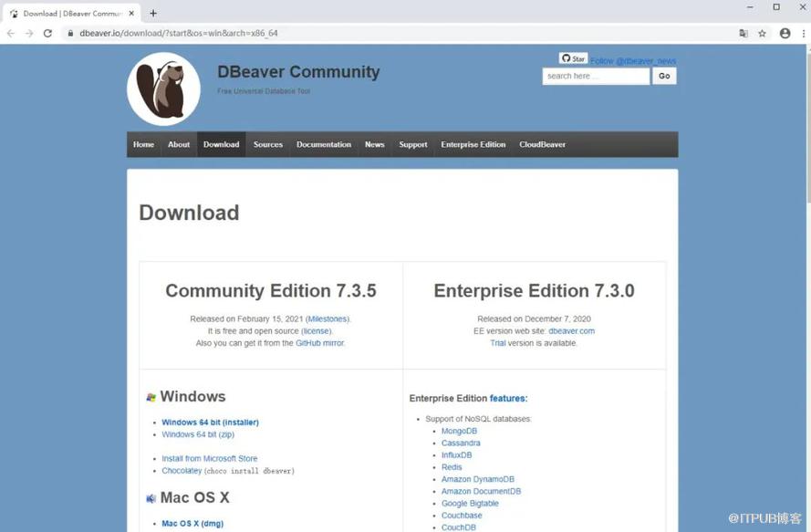This screenshot has height=532, width=811.
Task: Open the CouchDB link
Action: [459, 527]
